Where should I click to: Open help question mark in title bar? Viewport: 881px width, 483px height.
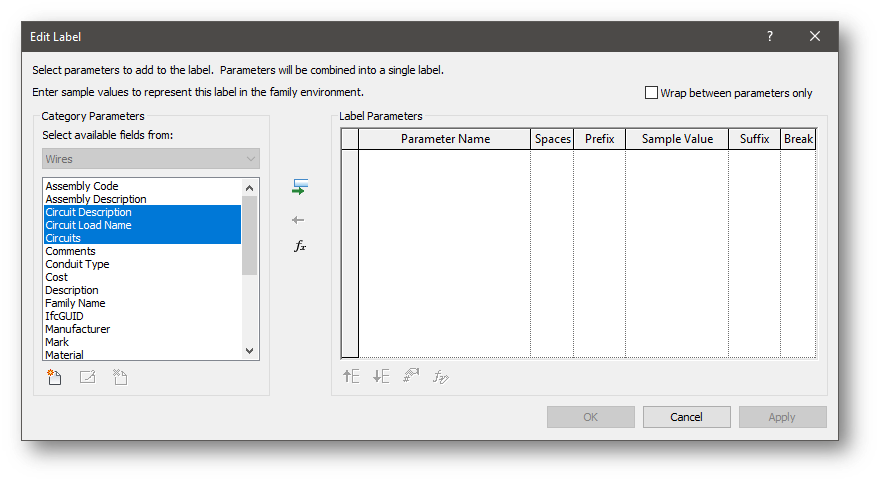click(770, 37)
